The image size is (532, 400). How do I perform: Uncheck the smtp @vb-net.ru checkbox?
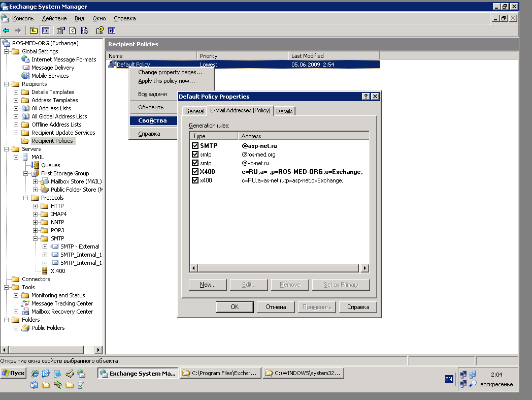point(195,163)
